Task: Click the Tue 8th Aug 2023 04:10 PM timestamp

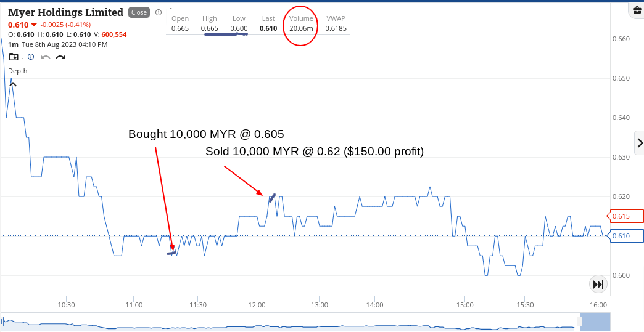Action: [65, 44]
